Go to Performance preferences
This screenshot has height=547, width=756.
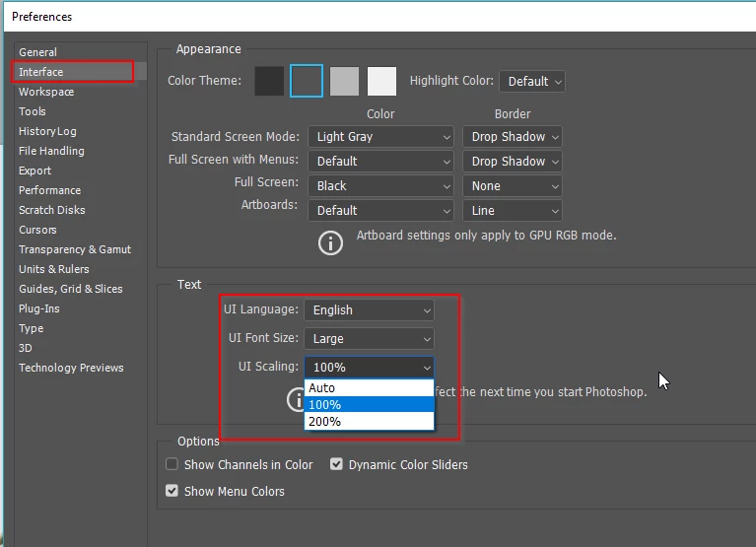(x=49, y=190)
